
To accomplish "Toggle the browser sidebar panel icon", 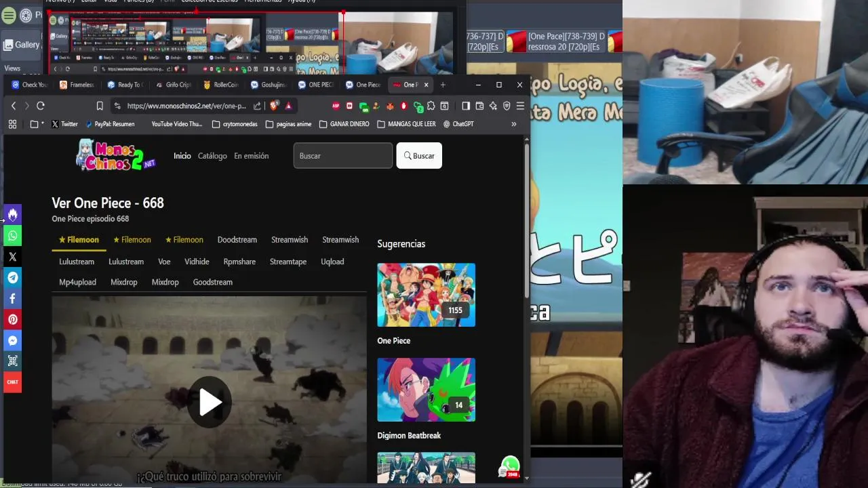I will (466, 106).
